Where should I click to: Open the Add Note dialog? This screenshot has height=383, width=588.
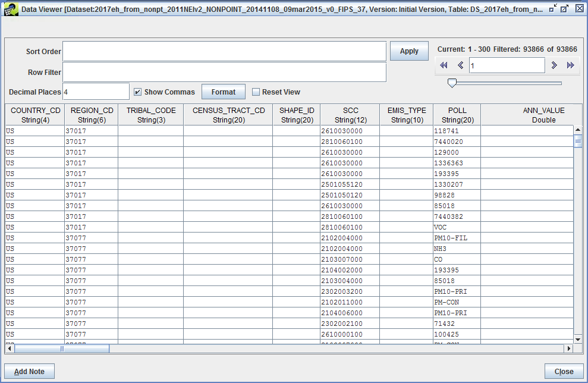click(29, 371)
